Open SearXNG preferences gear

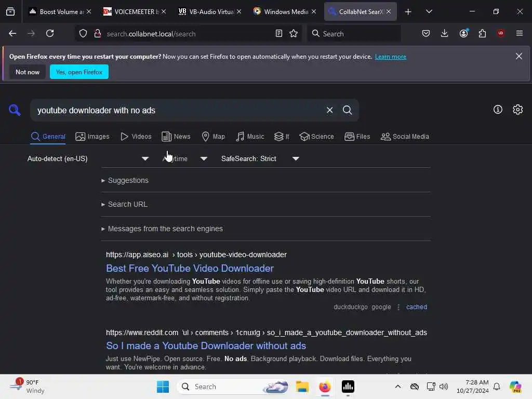pyautogui.click(x=518, y=109)
